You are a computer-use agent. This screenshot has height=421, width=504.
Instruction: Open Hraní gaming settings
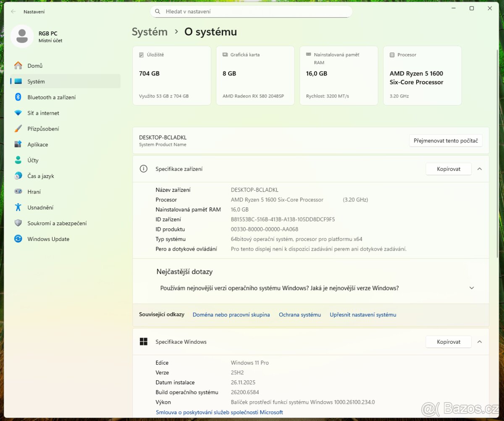34,192
